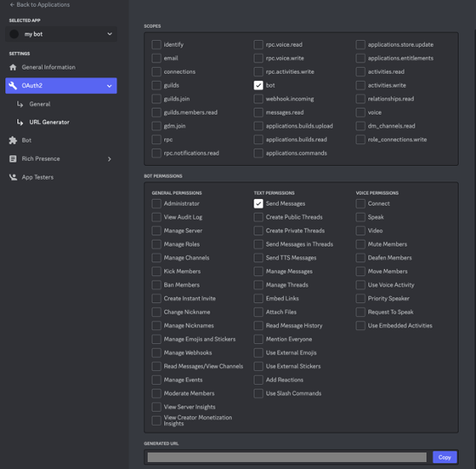Uncheck the Send Messages permission

tap(258, 204)
